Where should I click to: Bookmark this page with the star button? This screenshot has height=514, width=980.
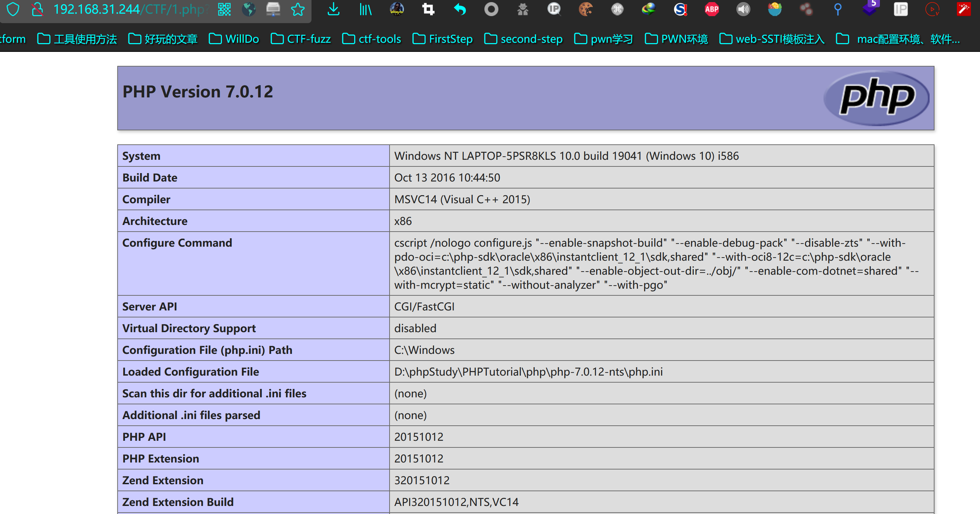[298, 9]
